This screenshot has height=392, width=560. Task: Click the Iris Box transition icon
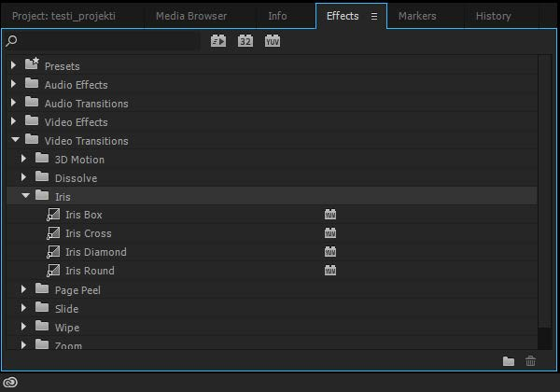pyautogui.click(x=53, y=215)
